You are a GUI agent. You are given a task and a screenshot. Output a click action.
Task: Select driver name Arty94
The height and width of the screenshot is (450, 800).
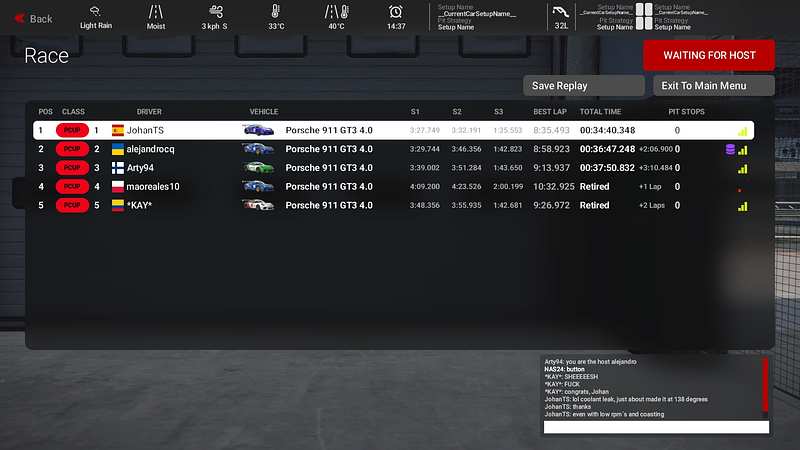140,168
